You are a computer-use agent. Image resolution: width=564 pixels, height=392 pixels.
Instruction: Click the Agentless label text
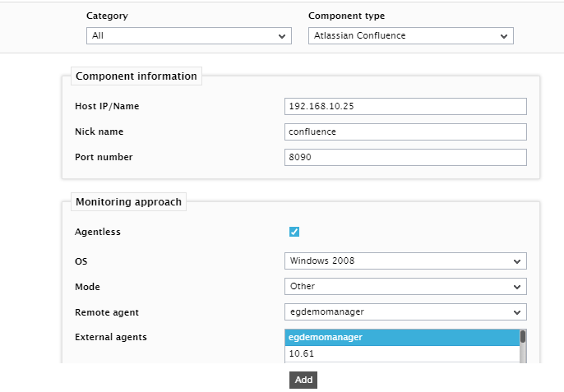pos(98,232)
